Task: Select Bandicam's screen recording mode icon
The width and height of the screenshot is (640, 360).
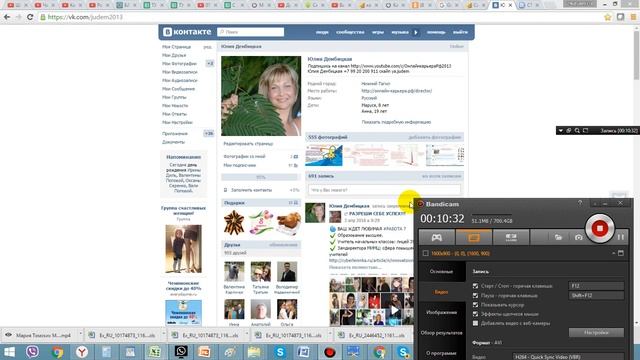Action: [x=474, y=237]
